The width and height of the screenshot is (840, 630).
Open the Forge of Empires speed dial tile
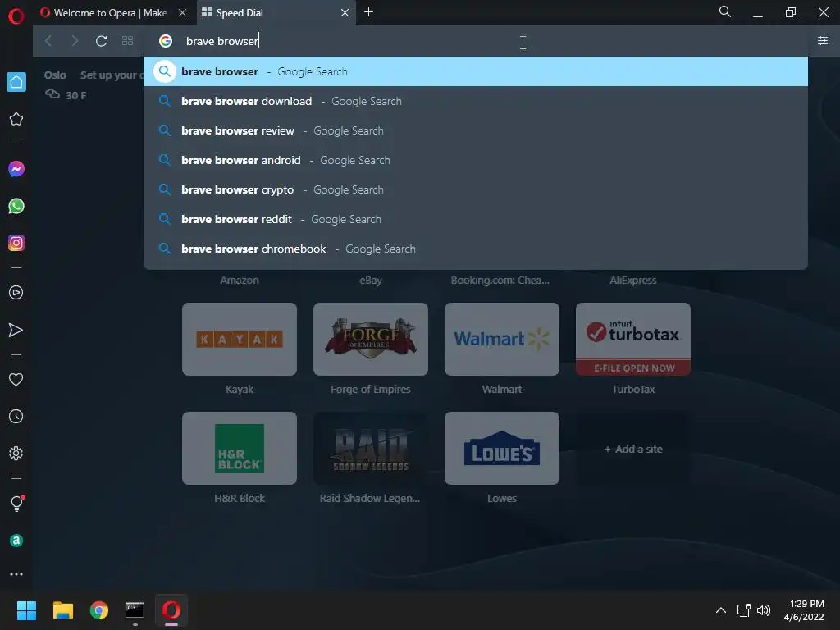point(371,339)
